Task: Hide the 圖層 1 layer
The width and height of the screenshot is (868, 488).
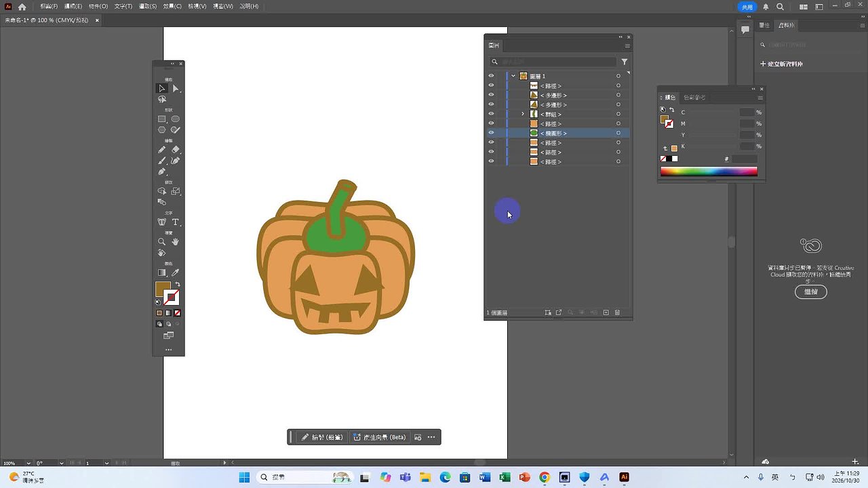Action: (x=491, y=76)
